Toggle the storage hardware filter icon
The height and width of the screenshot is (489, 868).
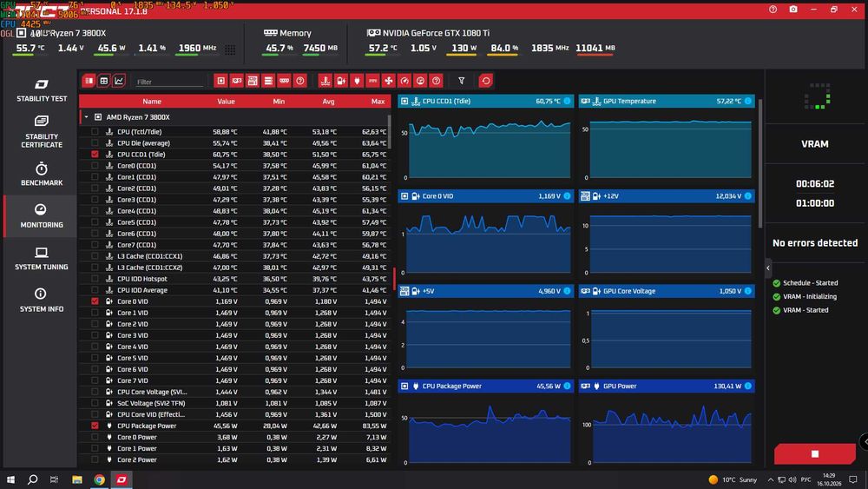point(268,81)
